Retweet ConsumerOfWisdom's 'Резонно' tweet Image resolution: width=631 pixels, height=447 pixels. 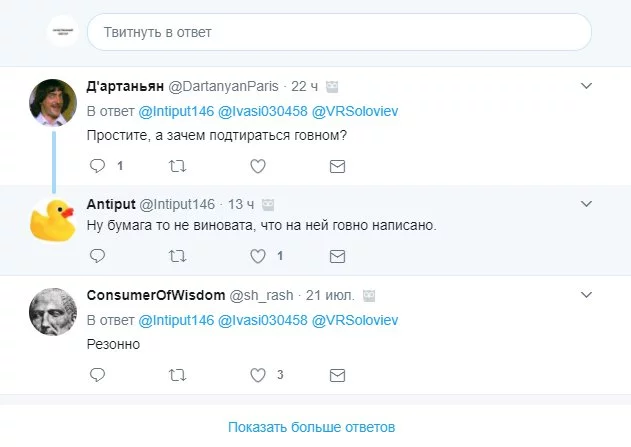click(177, 375)
